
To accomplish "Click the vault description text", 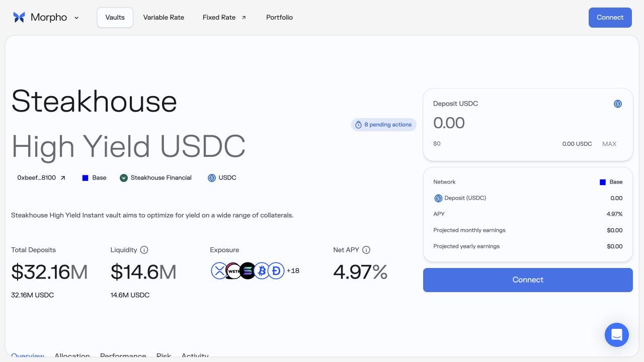I will point(152,215).
